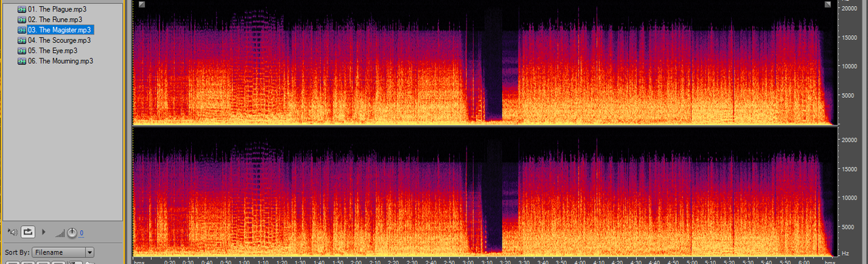This screenshot has width=868, height=264.
Task: Click 15000 on the lower channel frequency scale
Action: pyautogui.click(x=850, y=168)
